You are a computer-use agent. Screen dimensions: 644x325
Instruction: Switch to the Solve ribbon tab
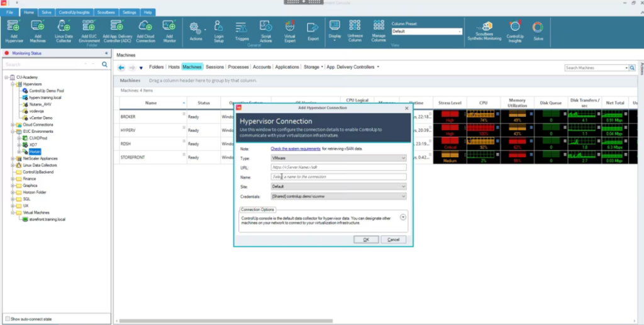[47, 13]
